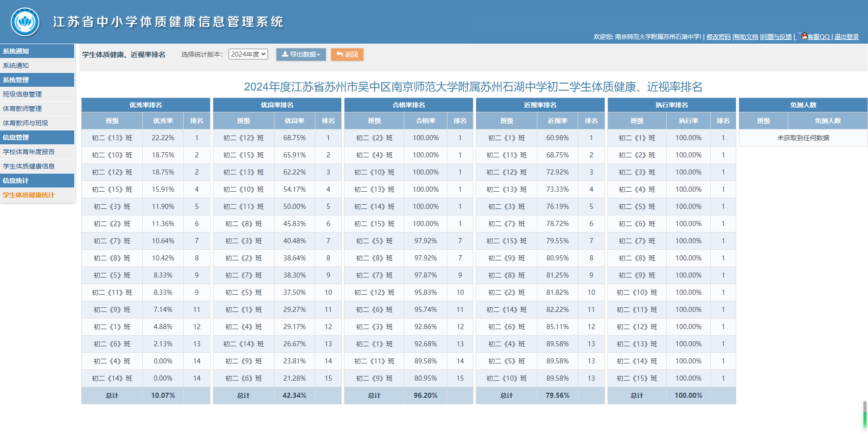Image resolution: width=868 pixels, height=434 pixels.
Task: Click the 10.07% total 优秀率 cell
Action: coord(163,395)
